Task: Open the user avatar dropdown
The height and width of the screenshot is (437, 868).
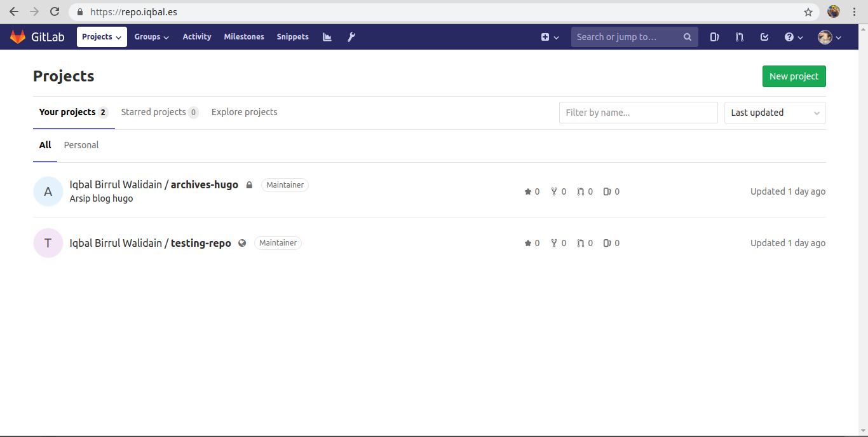Action: click(x=829, y=36)
